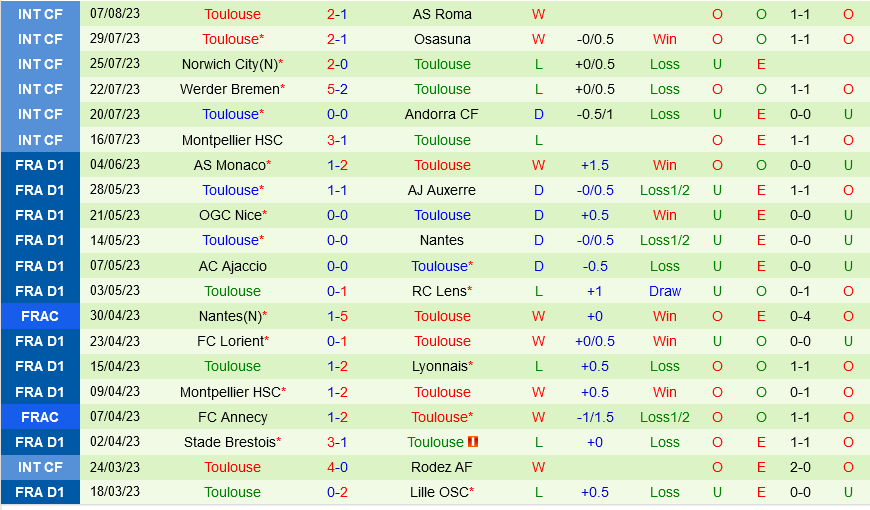Open the AS Roma team link
Screen dimensions: 870x510
[x=442, y=14]
